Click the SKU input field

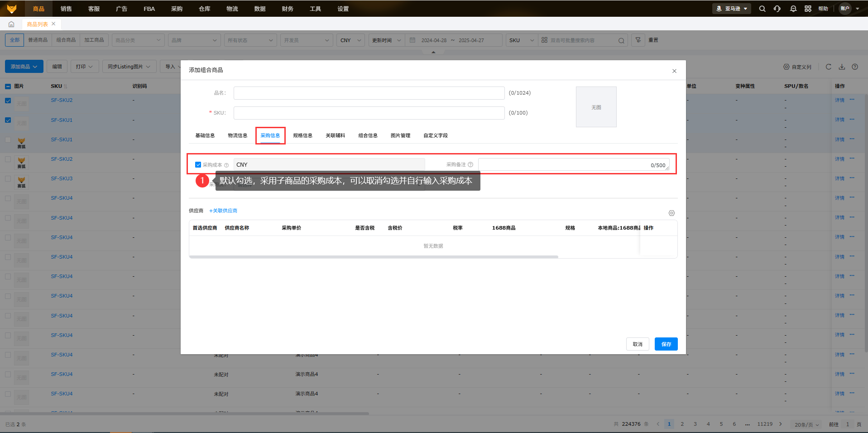(369, 113)
